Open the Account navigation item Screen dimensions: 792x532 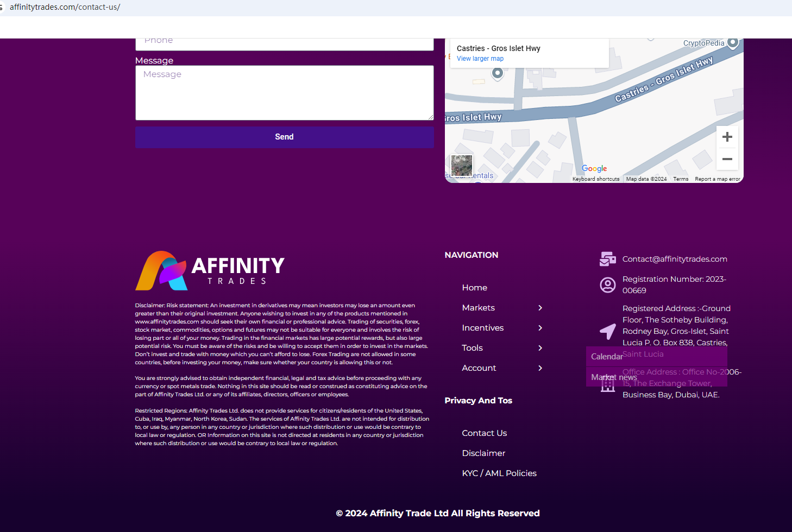tap(479, 368)
